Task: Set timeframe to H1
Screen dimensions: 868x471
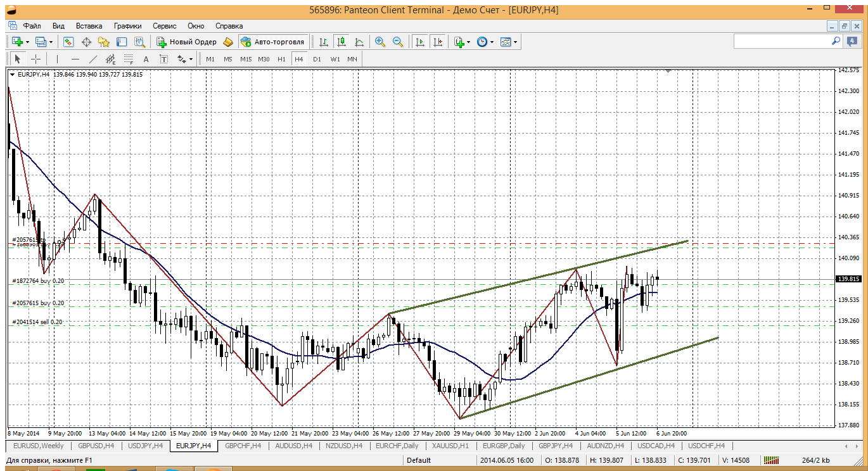Action: [x=282, y=59]
